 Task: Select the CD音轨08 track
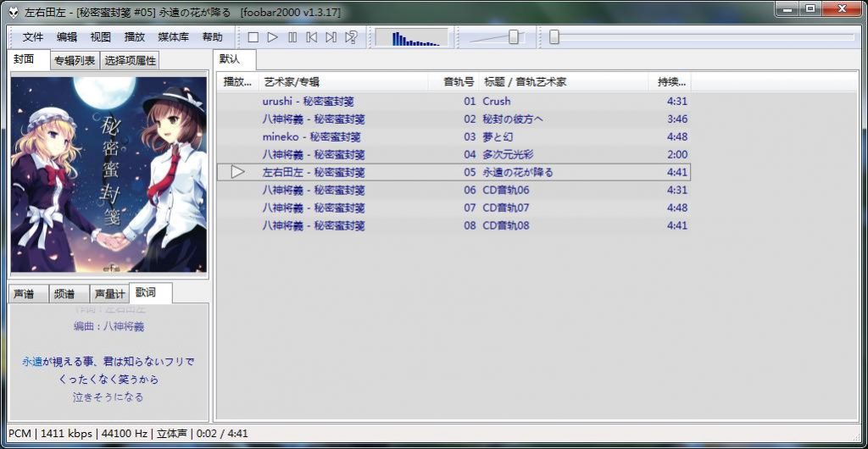click(453, 225)
